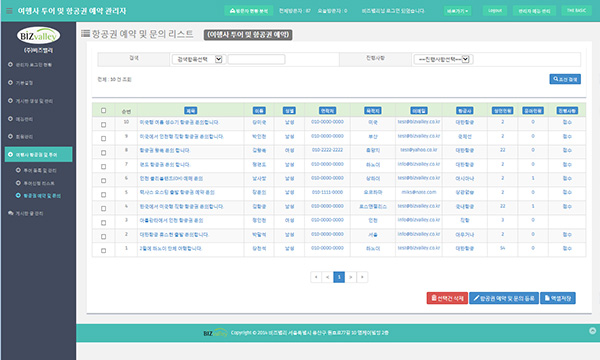The height and width of the screenshot is (360, 600).
Task: Select page 1 in the pagination
Action: 339,277
